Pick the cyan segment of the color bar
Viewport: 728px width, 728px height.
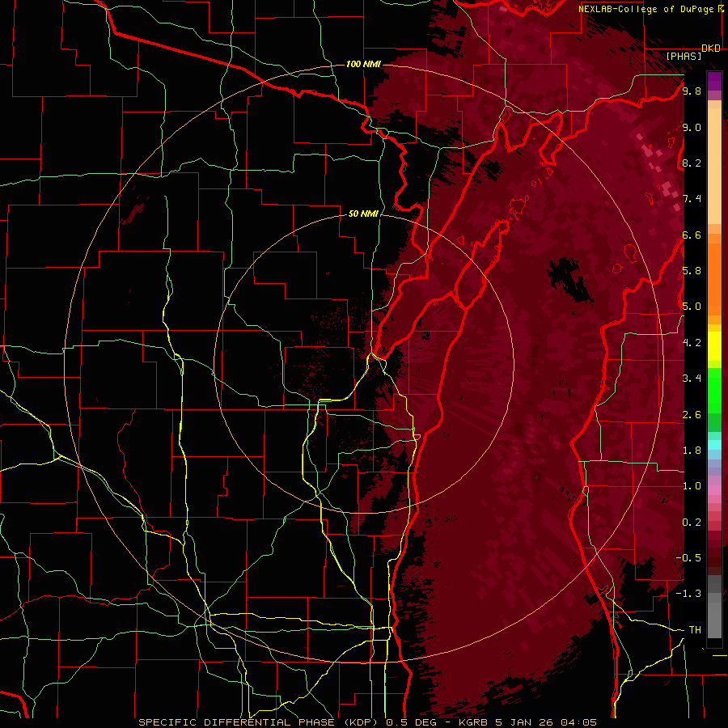pyautogui.click(x=714, y=444)
